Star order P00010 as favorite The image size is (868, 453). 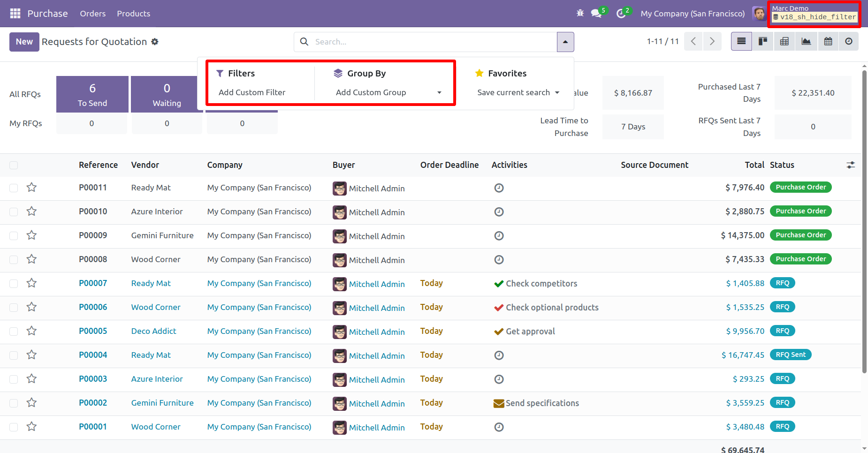tap(31, 211)
